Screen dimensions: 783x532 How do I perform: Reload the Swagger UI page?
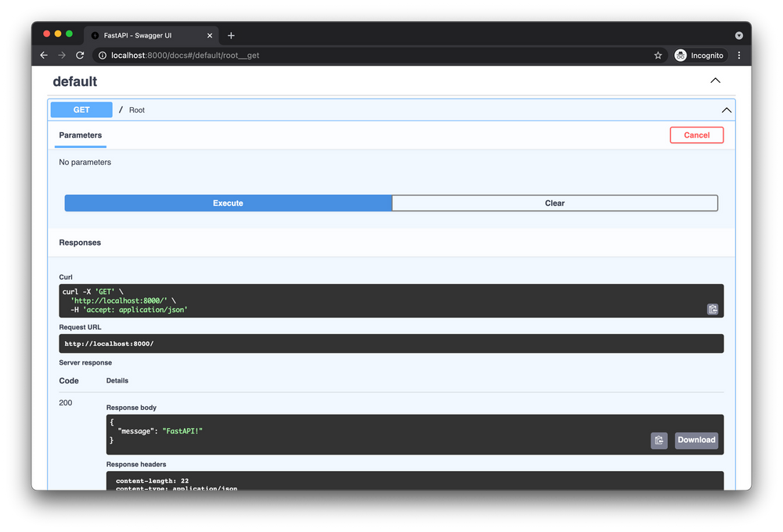click(81, 55)
